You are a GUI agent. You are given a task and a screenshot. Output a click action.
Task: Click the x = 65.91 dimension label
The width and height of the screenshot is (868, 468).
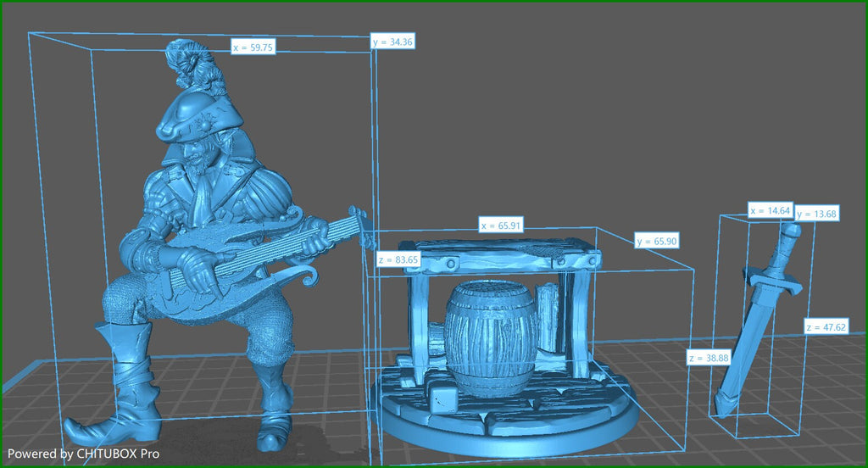[x=501, y=226]
